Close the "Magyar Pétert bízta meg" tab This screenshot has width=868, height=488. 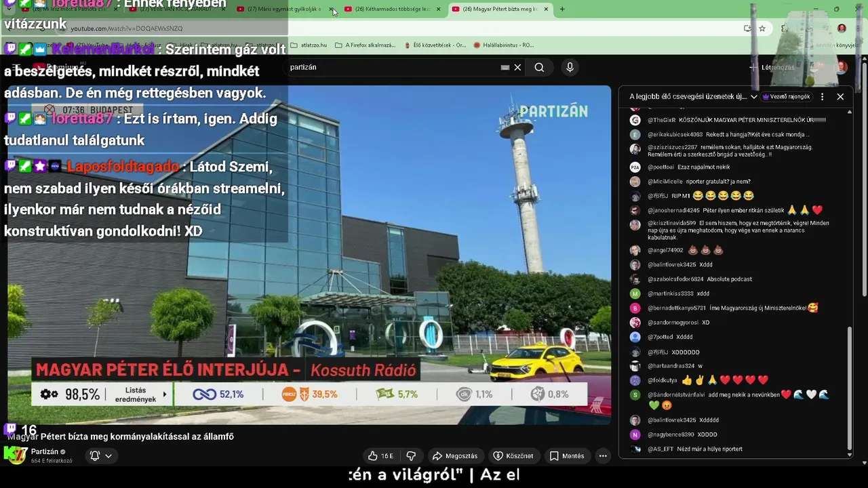(x=546, y=9)
